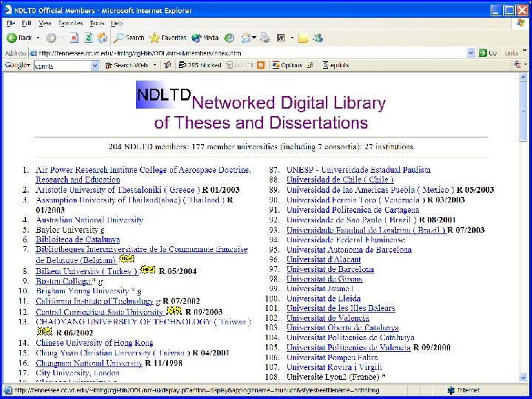
Task: Open California Institute of Technology link
Action: tap(95, 301)
